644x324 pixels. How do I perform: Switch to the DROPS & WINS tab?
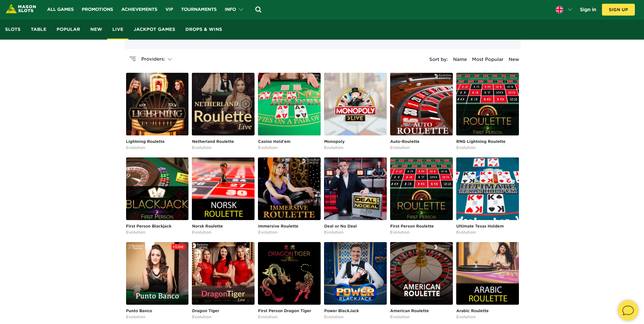[x=204, y=29]
